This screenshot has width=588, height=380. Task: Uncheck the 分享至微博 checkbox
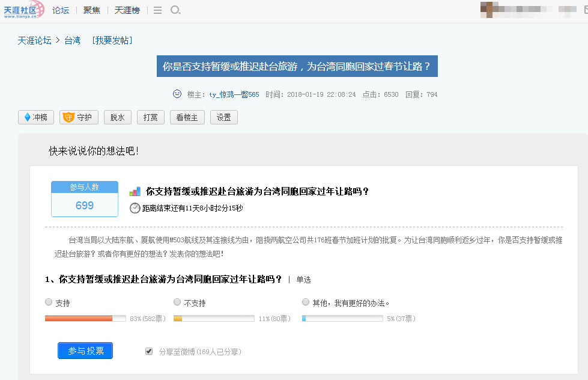149,351
